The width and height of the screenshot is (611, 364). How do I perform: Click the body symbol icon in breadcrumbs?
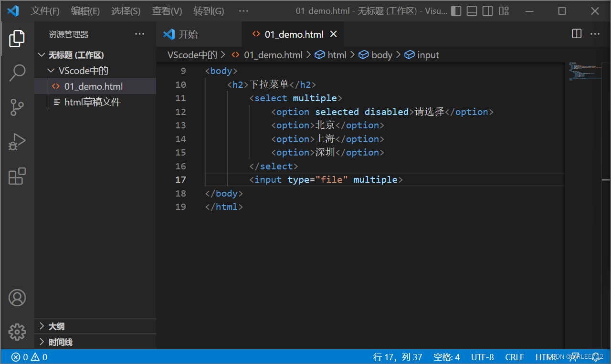(364, 55)
